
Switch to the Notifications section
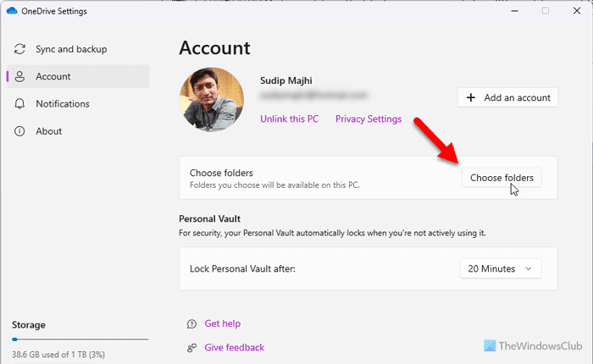click(62, 104)
